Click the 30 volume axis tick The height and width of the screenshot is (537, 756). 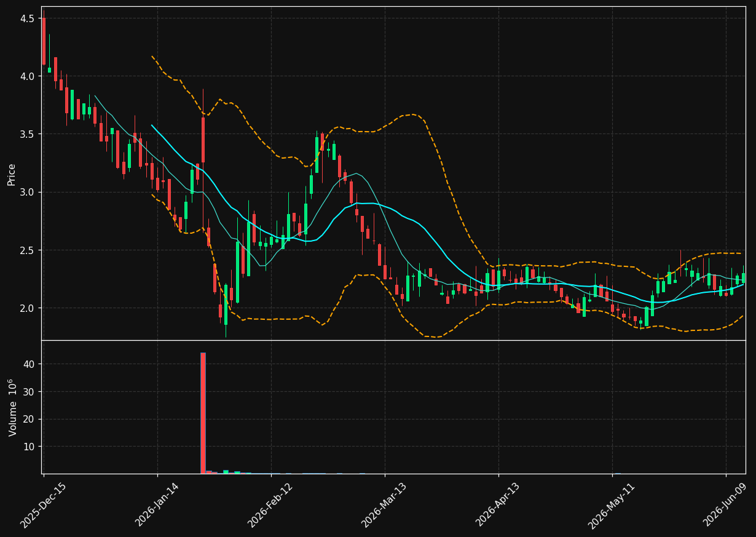[29, 392]
